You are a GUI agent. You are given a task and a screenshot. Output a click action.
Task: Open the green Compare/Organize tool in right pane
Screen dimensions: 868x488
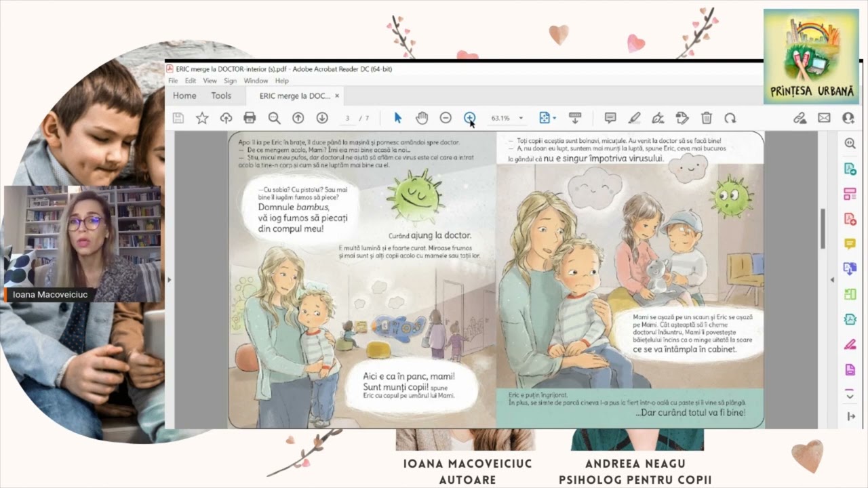(850, 294)
